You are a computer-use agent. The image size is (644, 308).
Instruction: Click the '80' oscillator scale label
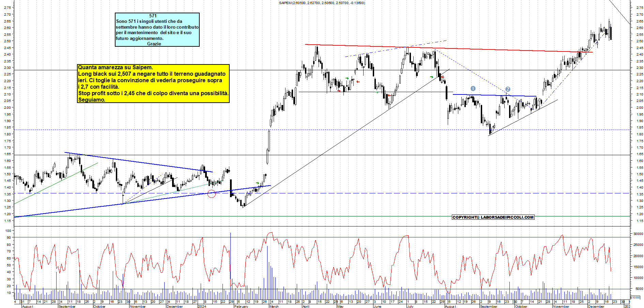tap(9, 245)
